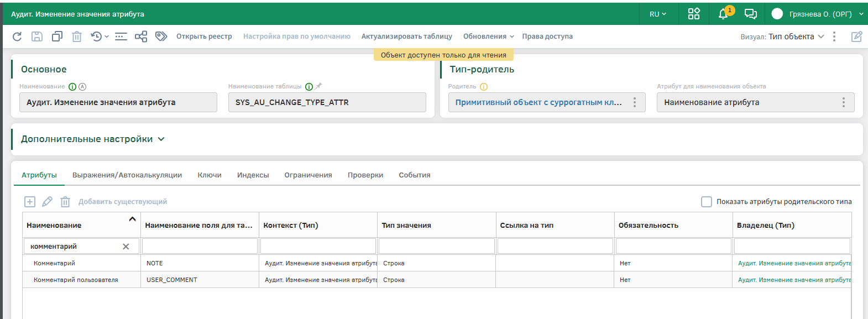
Task: Click the refresh icon in toolbar
Action: (17, 36)
